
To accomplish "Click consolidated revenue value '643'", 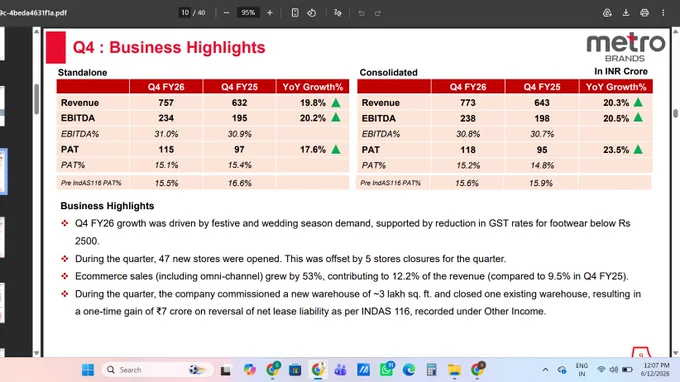I will 542,103.
